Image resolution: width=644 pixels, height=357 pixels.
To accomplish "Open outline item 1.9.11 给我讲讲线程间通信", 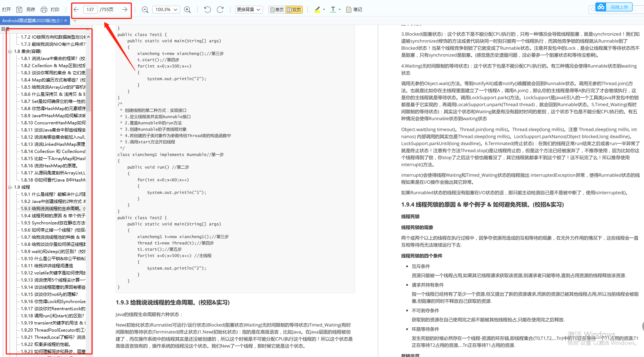I will [x=47, y=266].
